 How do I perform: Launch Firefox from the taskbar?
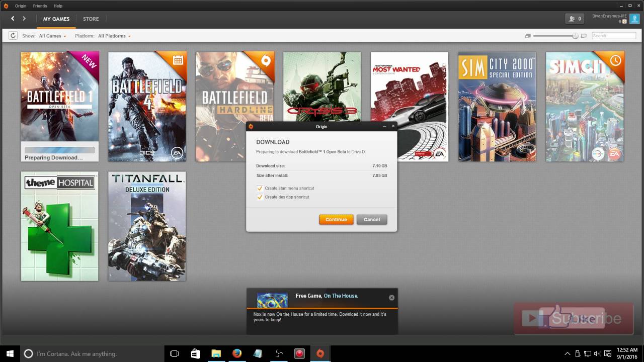(x=237, y=353)
